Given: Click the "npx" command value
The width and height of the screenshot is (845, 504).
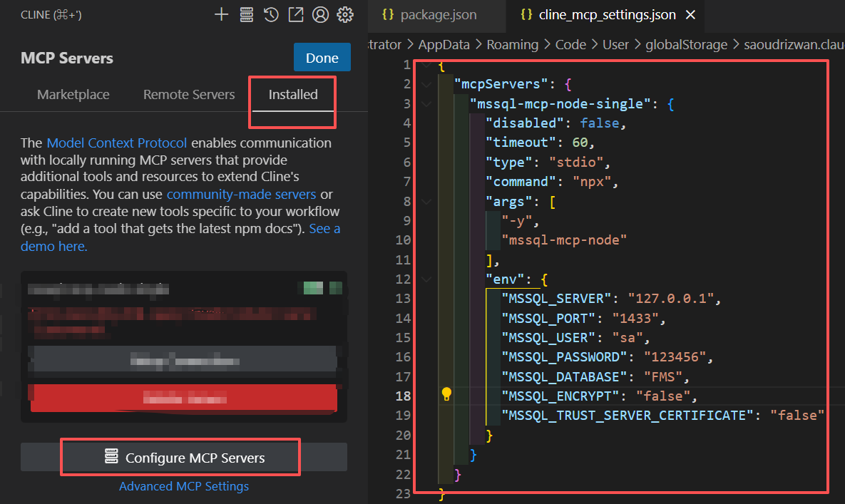Looking at the screenshot, I should click(x=592, y=182).
